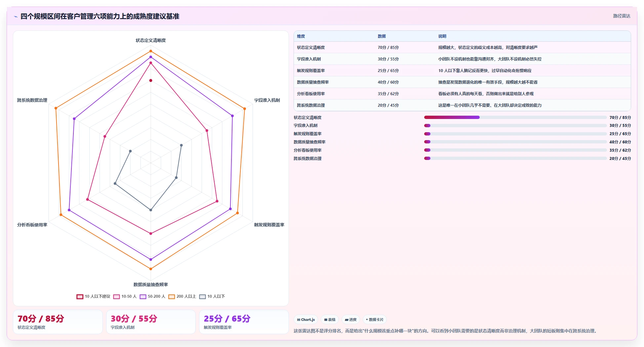Click the footer note starting 这张雷达图不是评分排名
This screenshot has width=644, height=347.
pyautogui.click(x=446, y=331)
